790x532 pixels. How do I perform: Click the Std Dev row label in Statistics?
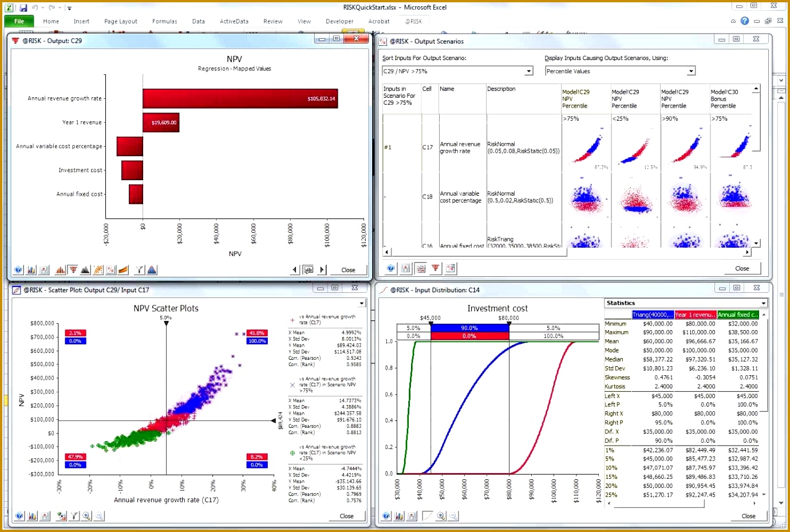tap(615, 368)
